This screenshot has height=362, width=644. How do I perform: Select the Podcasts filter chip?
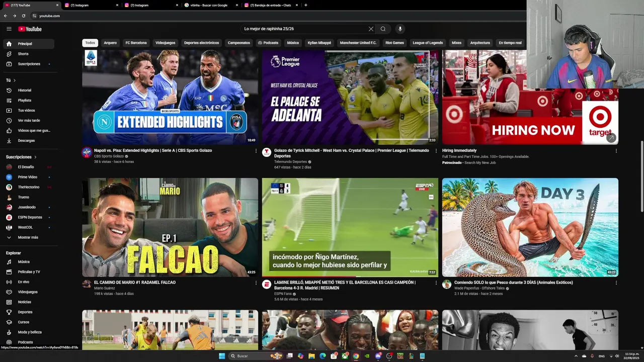(268, 43)
